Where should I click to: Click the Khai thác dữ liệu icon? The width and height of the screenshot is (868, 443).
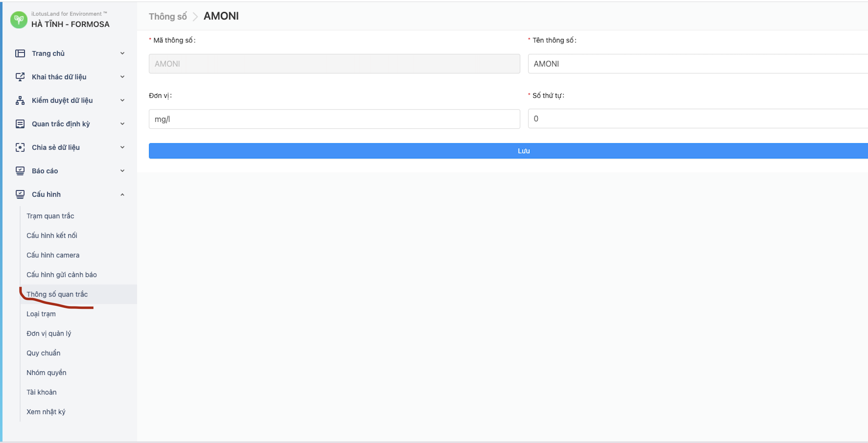pyautogui.click(x=20, y=77)
